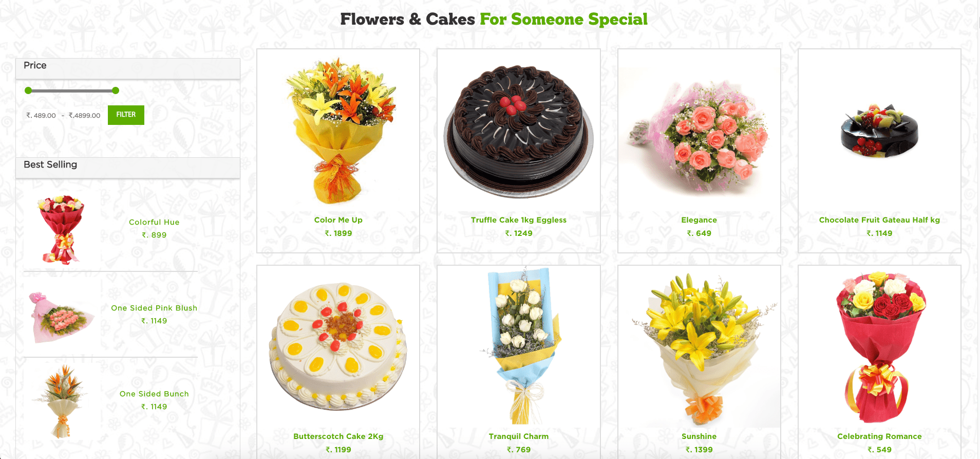Open the Color Me Up bouquet image
This screenshot has width=980, height=459.
click(x=339, y=131)
